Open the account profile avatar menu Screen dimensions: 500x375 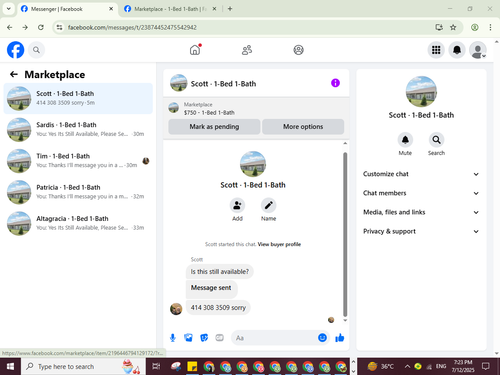pos(478,50)
